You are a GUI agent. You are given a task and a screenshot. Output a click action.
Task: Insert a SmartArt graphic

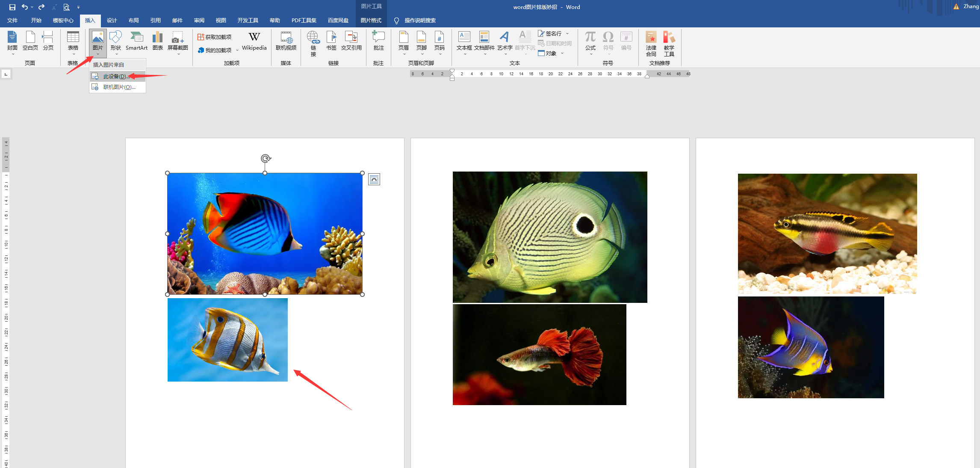136,42
